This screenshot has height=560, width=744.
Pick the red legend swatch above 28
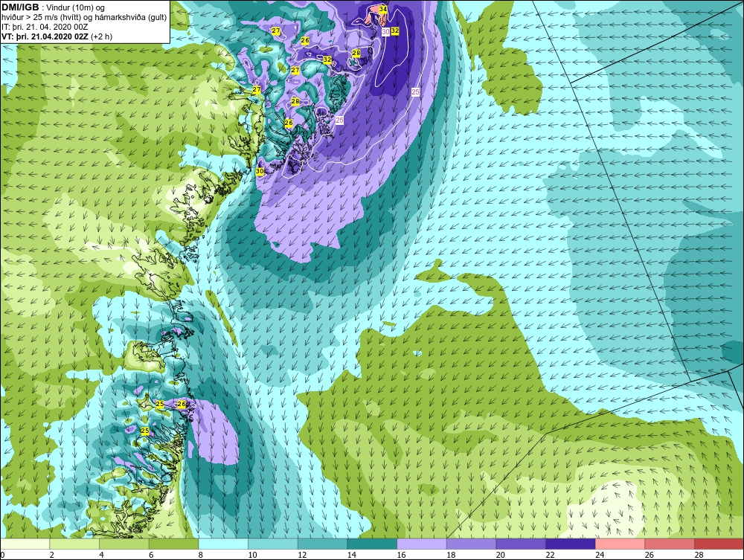point(719,544)
